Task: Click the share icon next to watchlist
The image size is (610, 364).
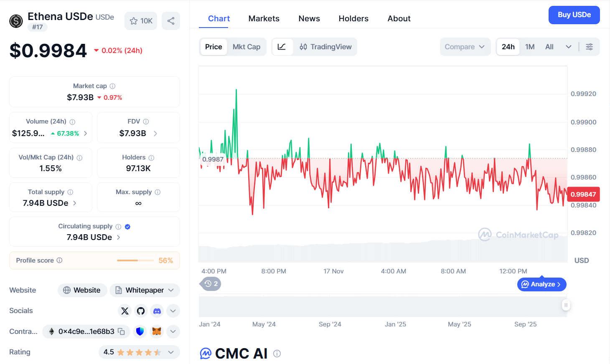Action: pos(171,21)
